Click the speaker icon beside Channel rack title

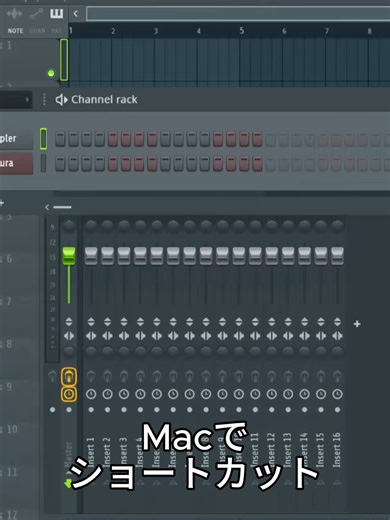(x=62, y=99)
